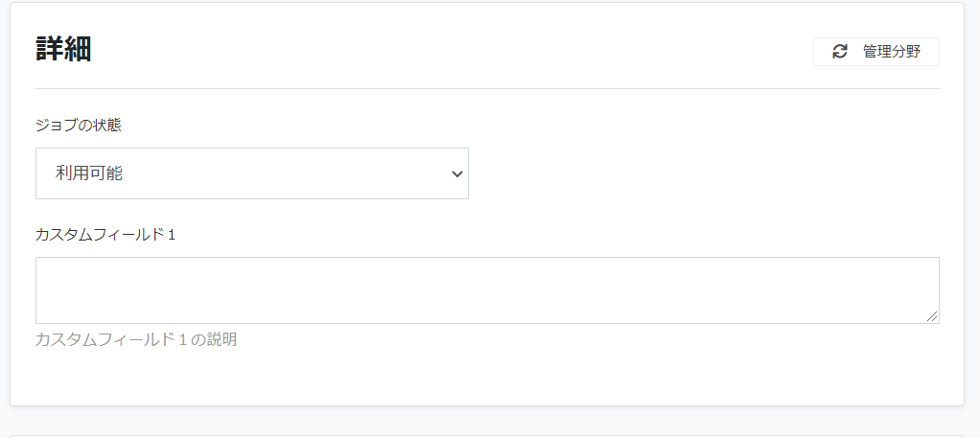Click the 詳細 section heading
Image resolution: width=980 pixels, height=438 pixels.
63,50
